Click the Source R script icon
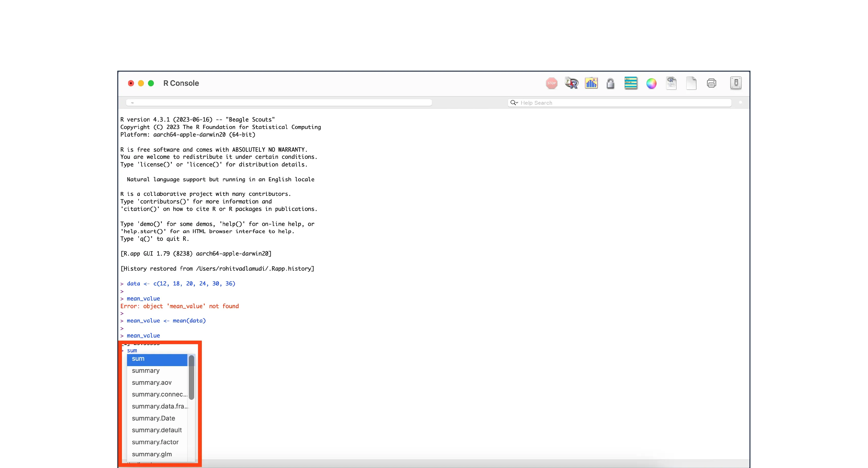Image resolution: width=868 pixels, height=468 pixels. (572, 83)
